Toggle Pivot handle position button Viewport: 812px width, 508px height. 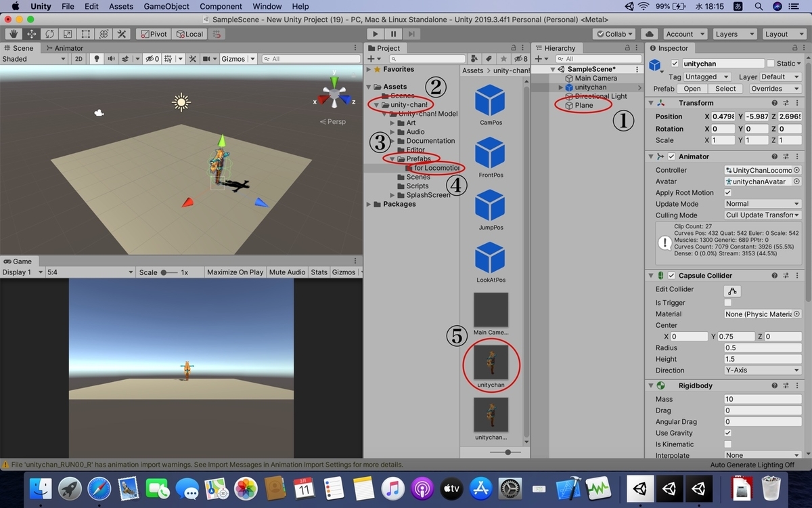click(153, 34)
